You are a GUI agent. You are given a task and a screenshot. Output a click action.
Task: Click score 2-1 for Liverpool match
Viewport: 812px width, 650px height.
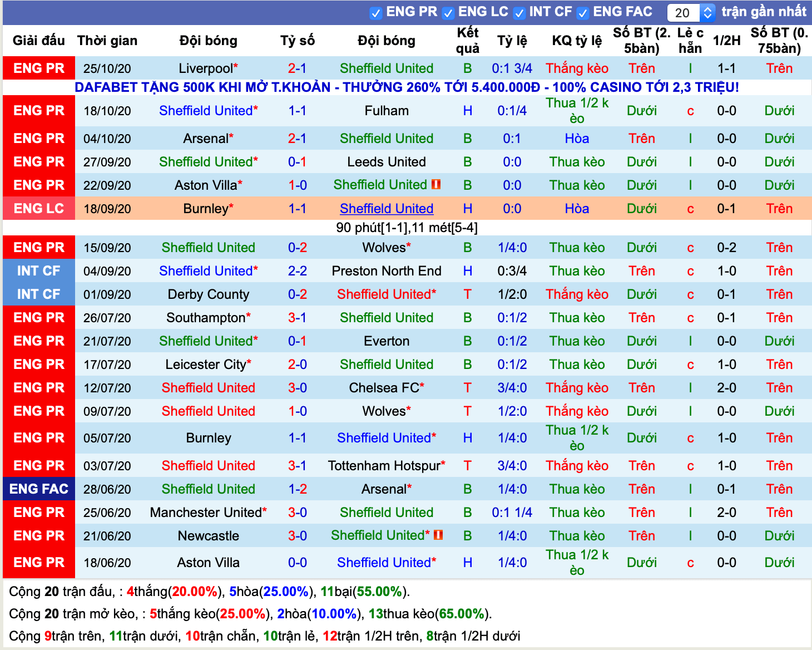coord(297,68)
